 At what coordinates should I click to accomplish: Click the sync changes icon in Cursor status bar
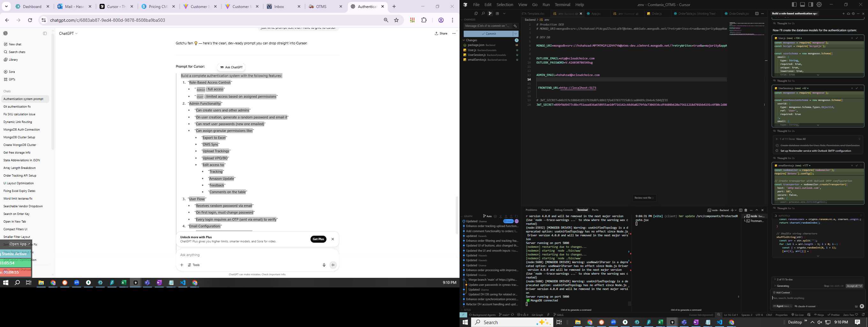coord(513,315)
